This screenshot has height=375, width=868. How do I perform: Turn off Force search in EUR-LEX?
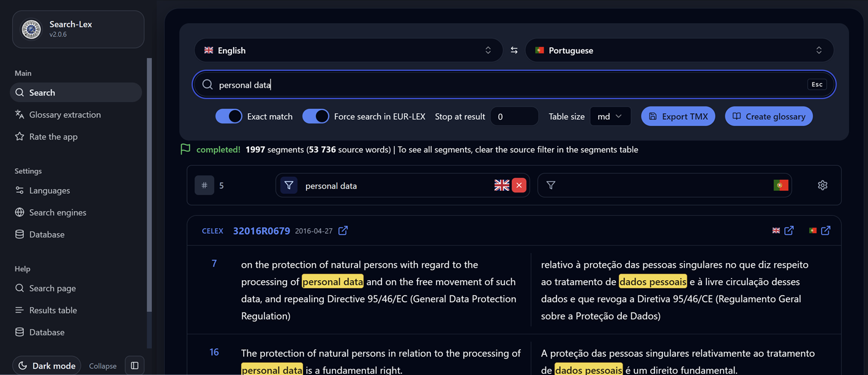click(x=316, y=116)
